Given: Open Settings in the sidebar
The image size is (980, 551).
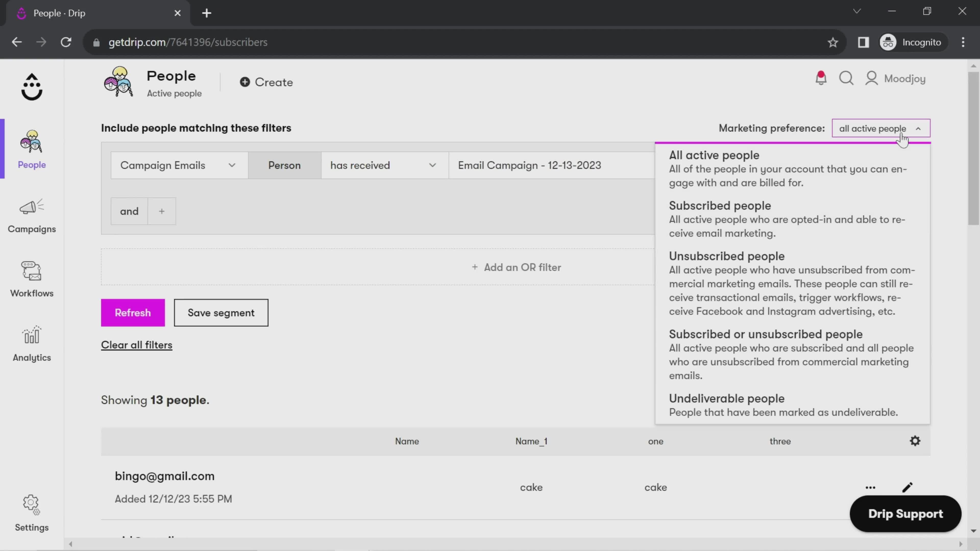Looking at the screenshot, I should [32, 513].
